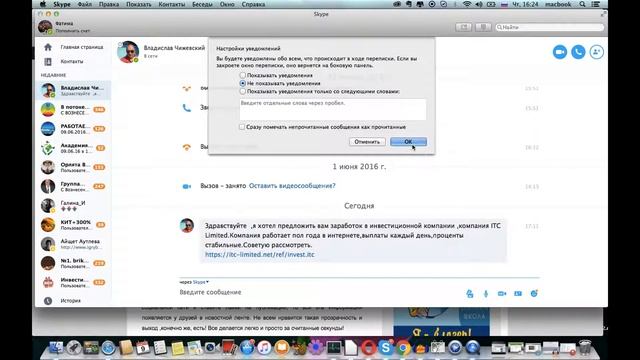Image resolution: width=640 pixels, height=360 pixels.
Task: Click Владислав Чижевский's avatar in chat header
Action: pos(128,52)
